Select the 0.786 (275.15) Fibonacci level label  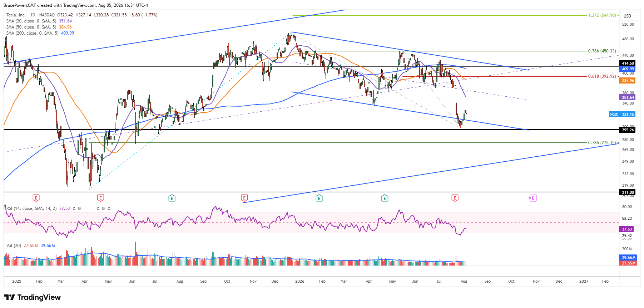[602, 143]
